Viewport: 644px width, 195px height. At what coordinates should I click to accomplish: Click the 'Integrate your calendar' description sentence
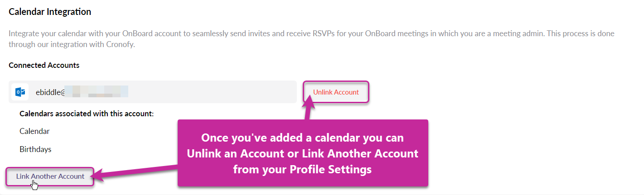[x=181, y=34]
